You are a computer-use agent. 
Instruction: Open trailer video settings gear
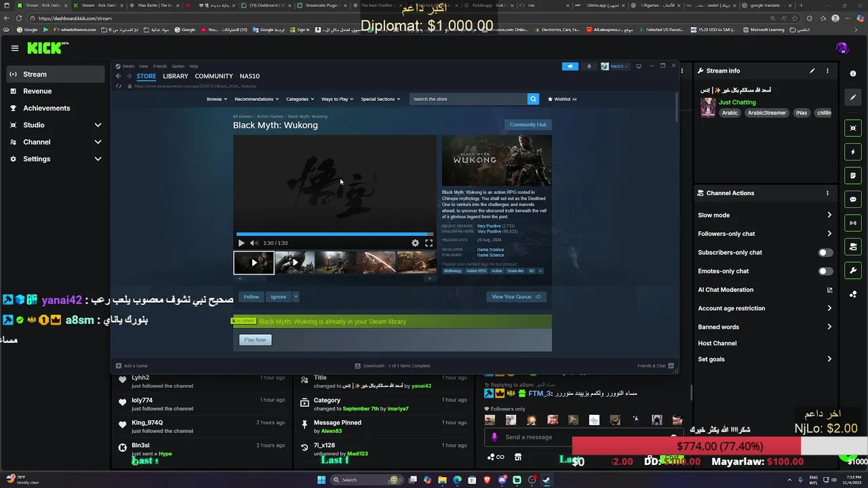[415, 243]
